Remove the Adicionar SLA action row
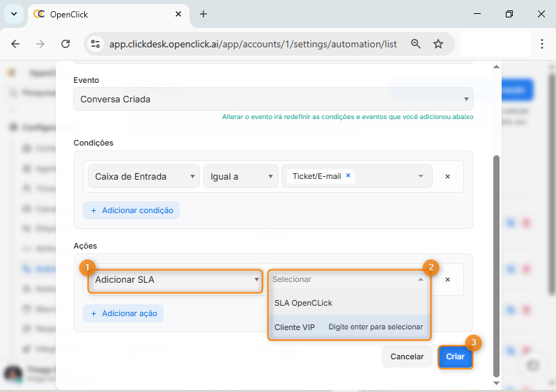 [x=447, y=279]
